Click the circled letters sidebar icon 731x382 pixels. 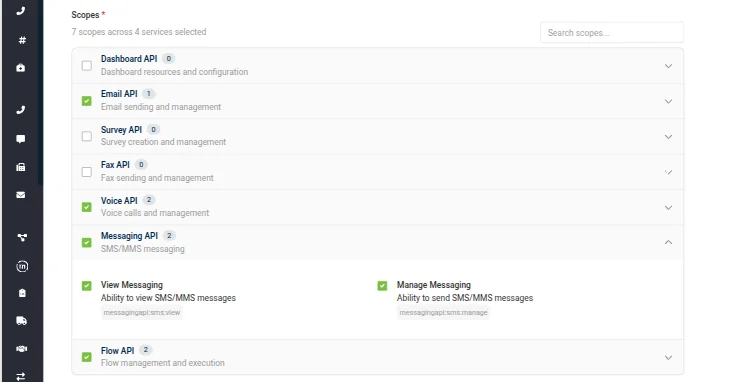click(22, 266)
